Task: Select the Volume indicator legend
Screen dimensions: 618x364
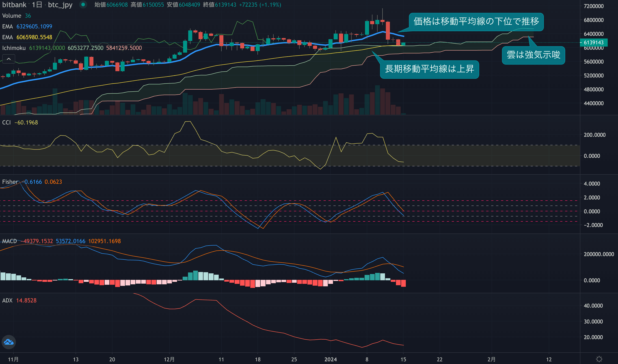Action: click(12, 16)
